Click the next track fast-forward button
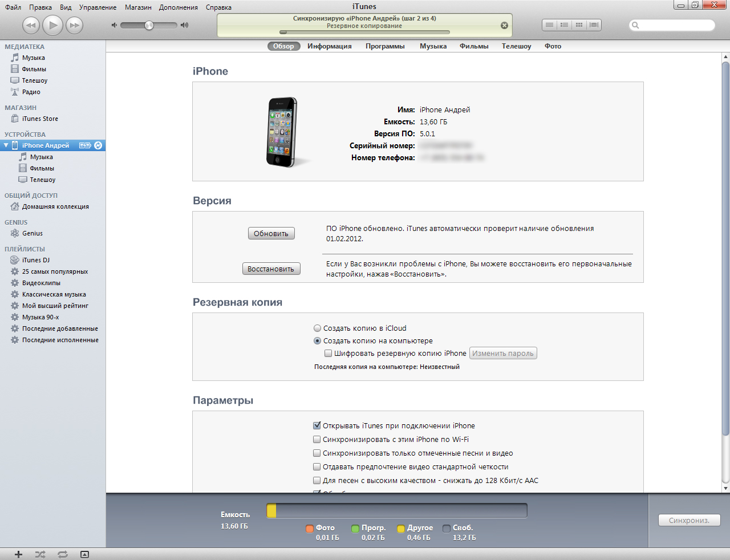 [74, 25]
